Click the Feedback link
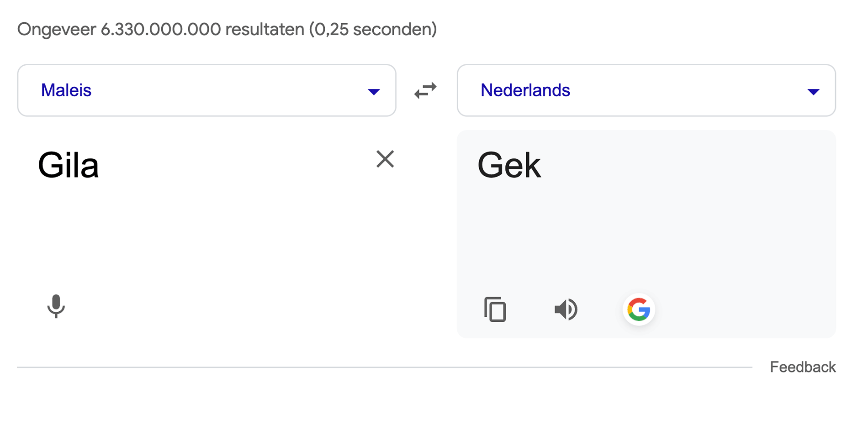 pos(803,367)
